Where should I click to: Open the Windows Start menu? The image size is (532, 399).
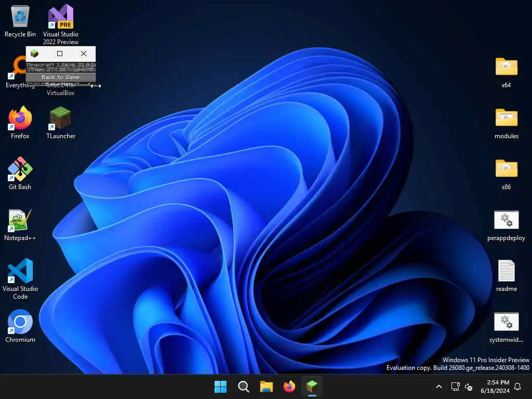[220, 387]
